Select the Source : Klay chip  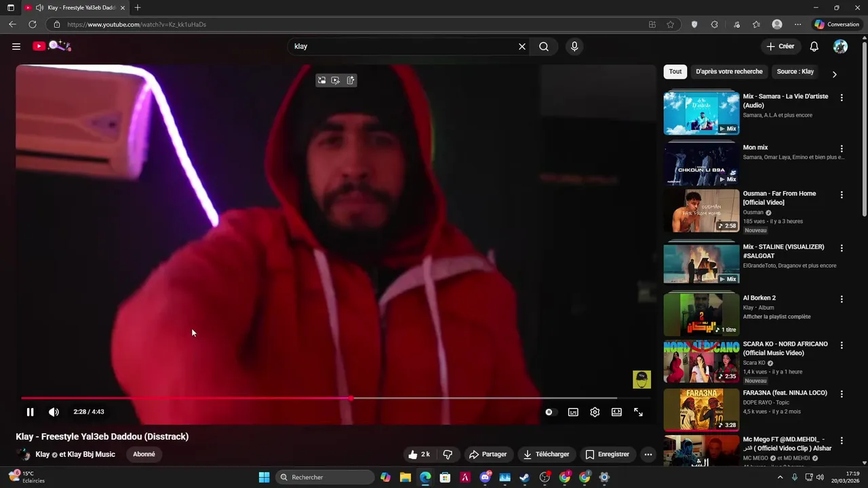click(795, 71)
